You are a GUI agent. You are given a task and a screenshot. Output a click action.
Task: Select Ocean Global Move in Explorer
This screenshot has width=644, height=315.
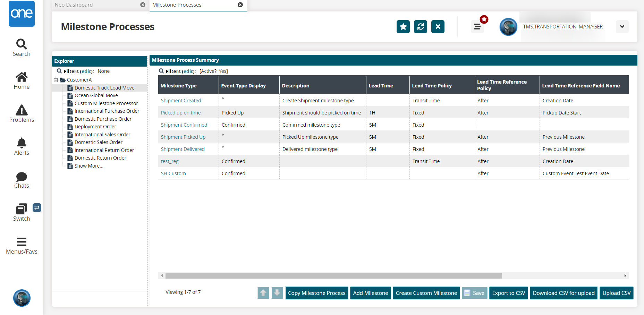[96, 95]
